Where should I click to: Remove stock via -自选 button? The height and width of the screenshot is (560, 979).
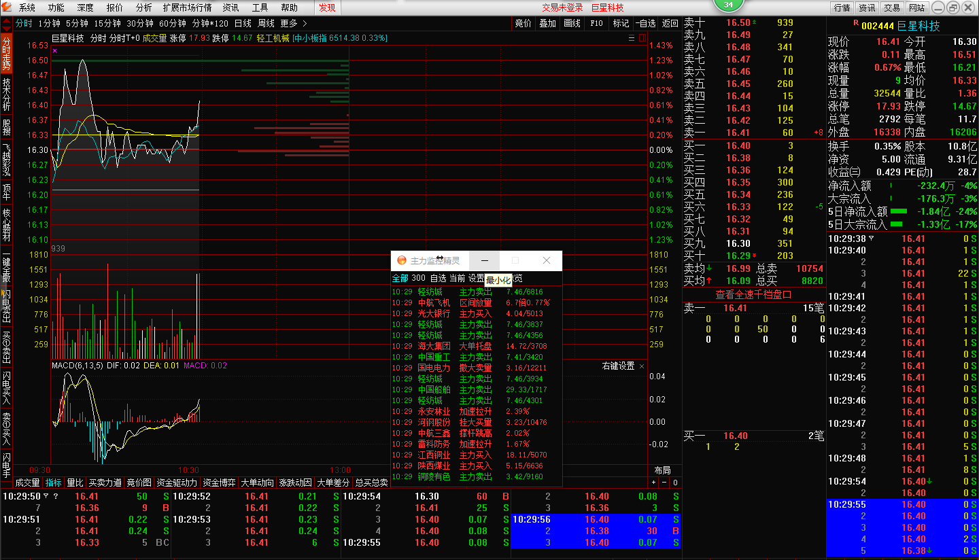pyautogui.click(x=646, y=23)
